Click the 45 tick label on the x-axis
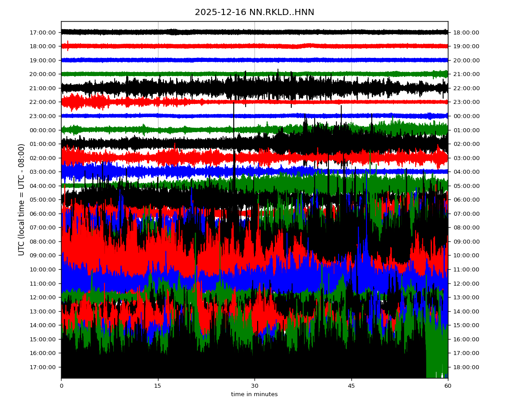The height and width of the screenshot is (420, 509). (351, 386)
